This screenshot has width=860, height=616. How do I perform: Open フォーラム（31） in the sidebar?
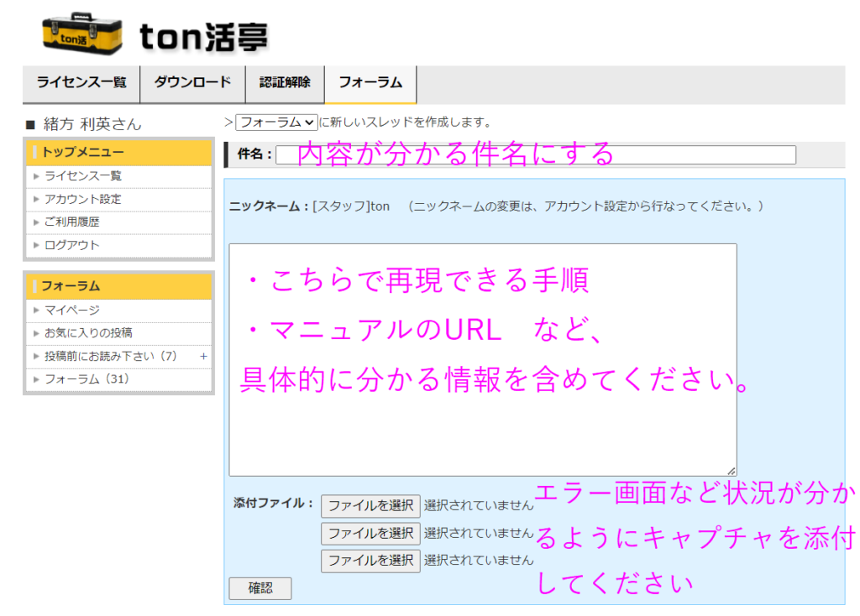tap(87, 379)
